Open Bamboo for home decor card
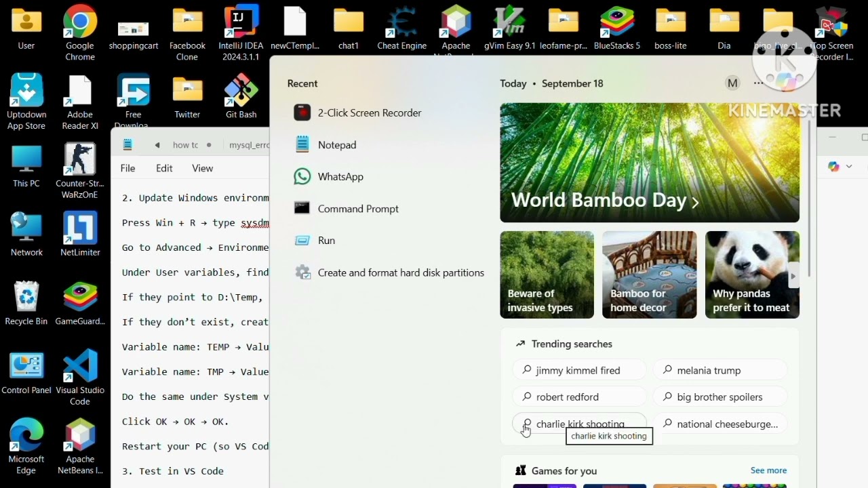This screenshot has height=488, width=868. click(649, 274)
